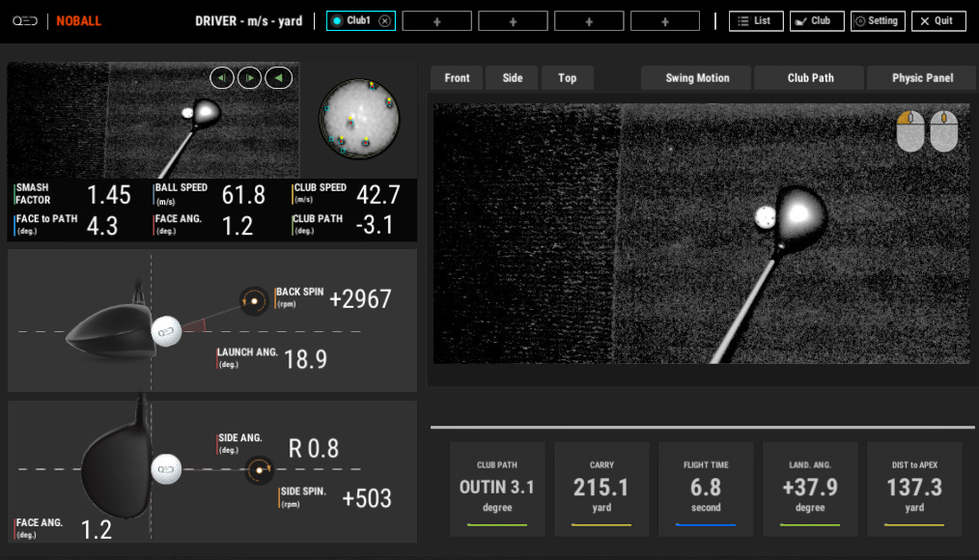The image size is (979, 560).
Task: Click the left-button mouse mode icon
Action: [910, 131]
